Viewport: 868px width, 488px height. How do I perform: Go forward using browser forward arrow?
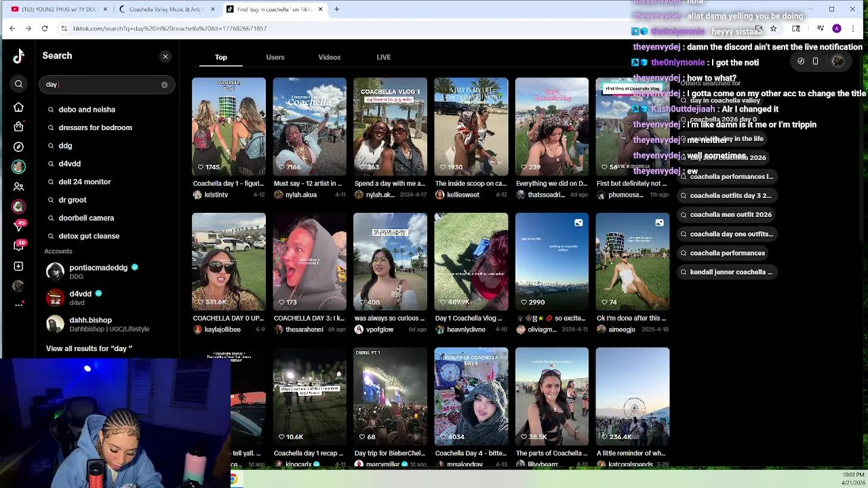tap(28, 28)
